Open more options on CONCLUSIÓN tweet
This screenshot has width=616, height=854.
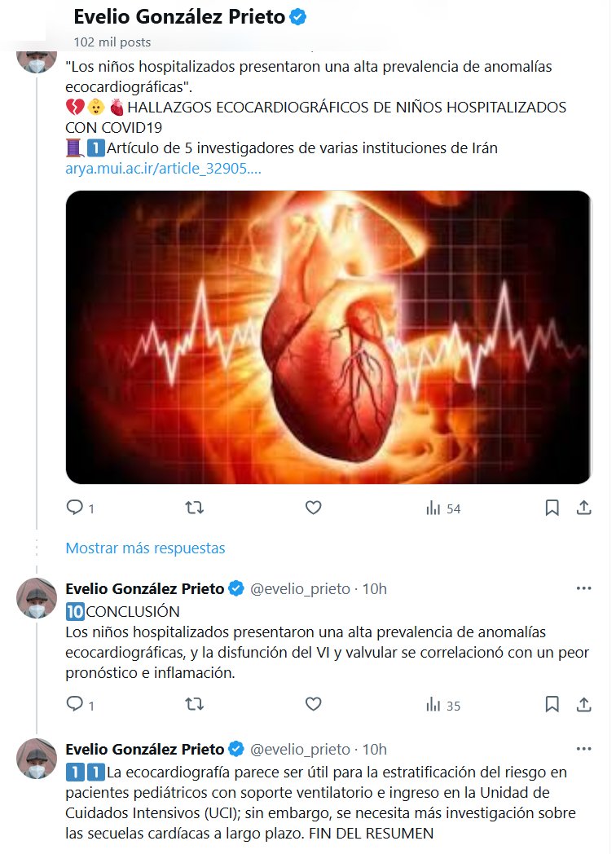583,588
